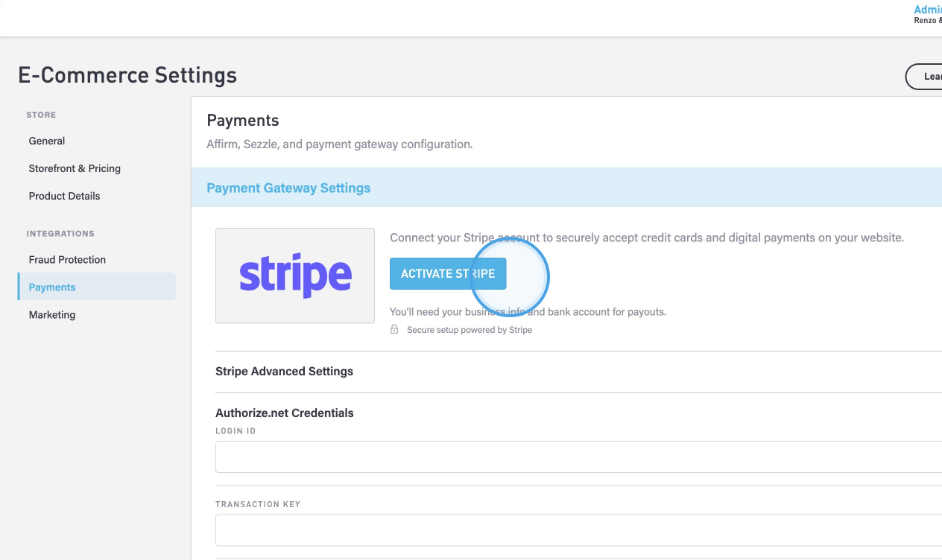Click the Authorize.net Credentials heading
This screenshot has width=942, height=560.
tap(285, 413)
